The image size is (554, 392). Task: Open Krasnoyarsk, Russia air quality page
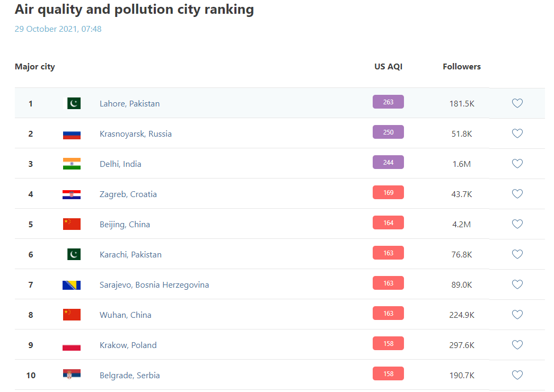point(135,134)
